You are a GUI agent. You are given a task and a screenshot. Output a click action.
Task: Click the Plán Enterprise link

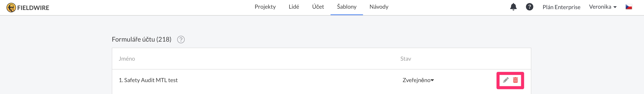pos(561,7)
